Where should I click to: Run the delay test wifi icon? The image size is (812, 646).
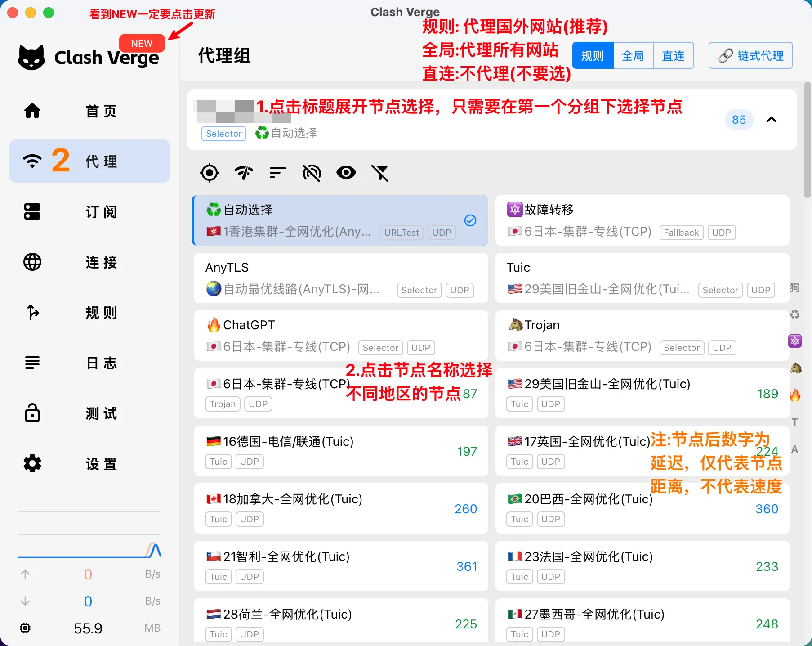244,173
